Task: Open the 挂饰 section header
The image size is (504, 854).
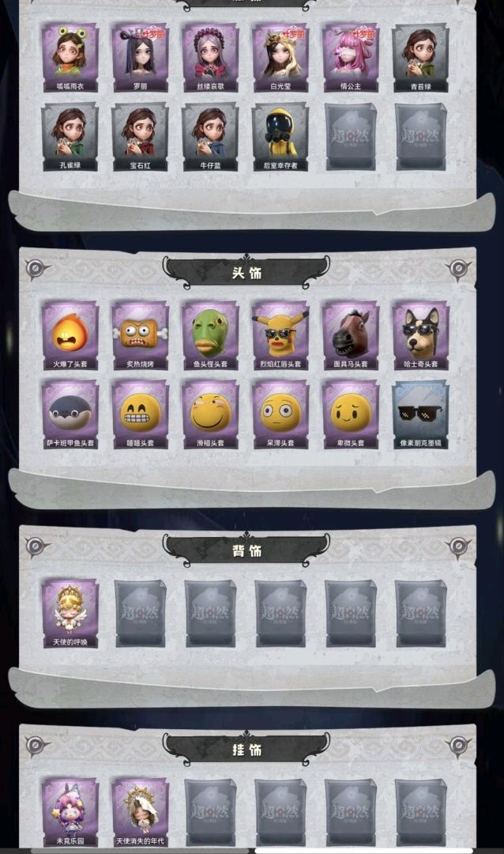Action: [x=246, y=750]
